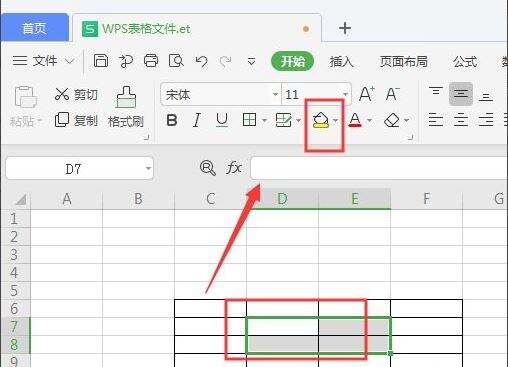Click the eraser clear formatting icon
The image size is (508, 367).
click(x=392, y=120)
